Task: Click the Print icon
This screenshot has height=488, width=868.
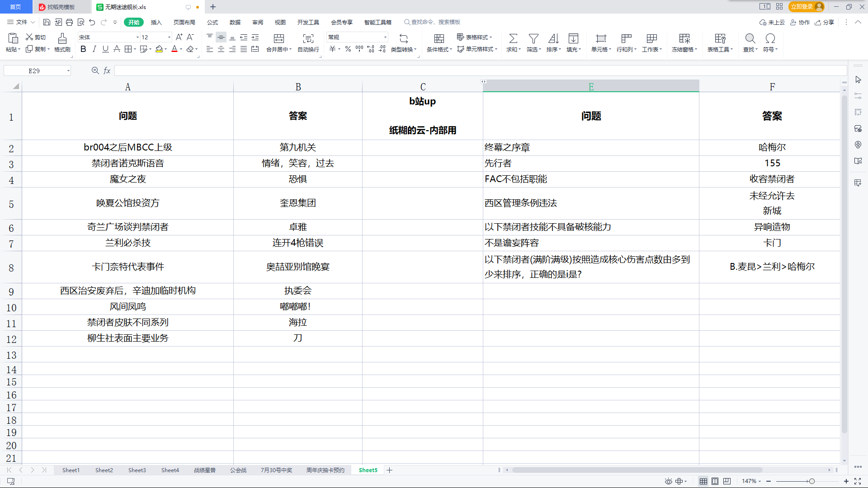Action: [x=69, y=22]
